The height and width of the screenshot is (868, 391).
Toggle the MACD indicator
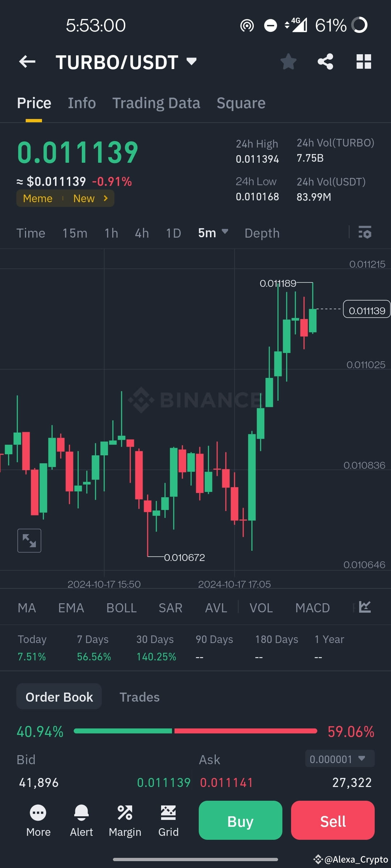click(312, 608)
